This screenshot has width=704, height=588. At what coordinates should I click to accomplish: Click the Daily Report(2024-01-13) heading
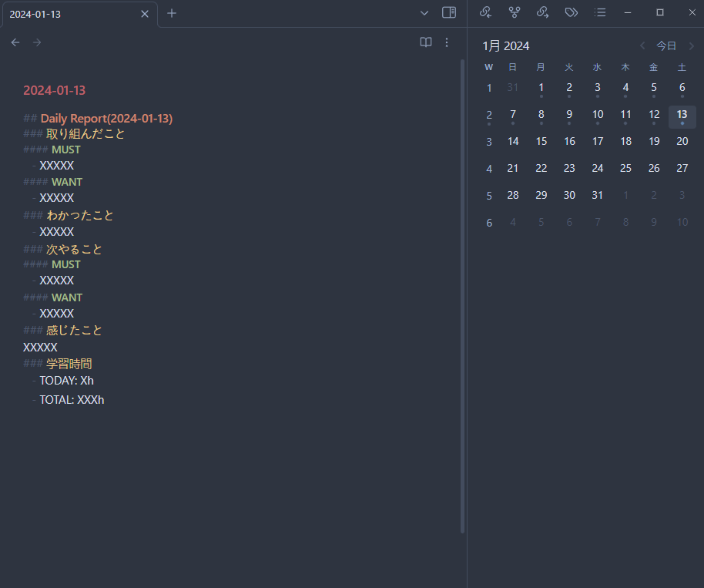pyautogui.click(x=106, y=119)
